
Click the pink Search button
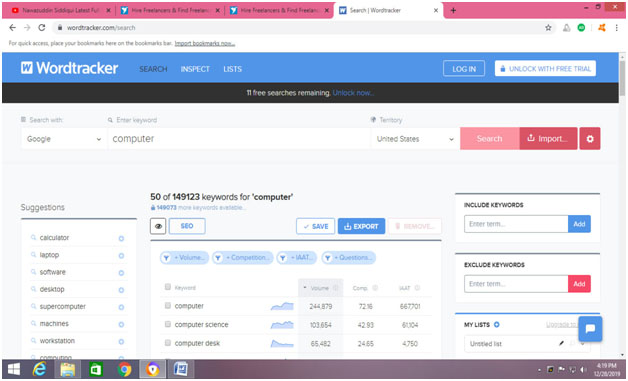point(489,139)
